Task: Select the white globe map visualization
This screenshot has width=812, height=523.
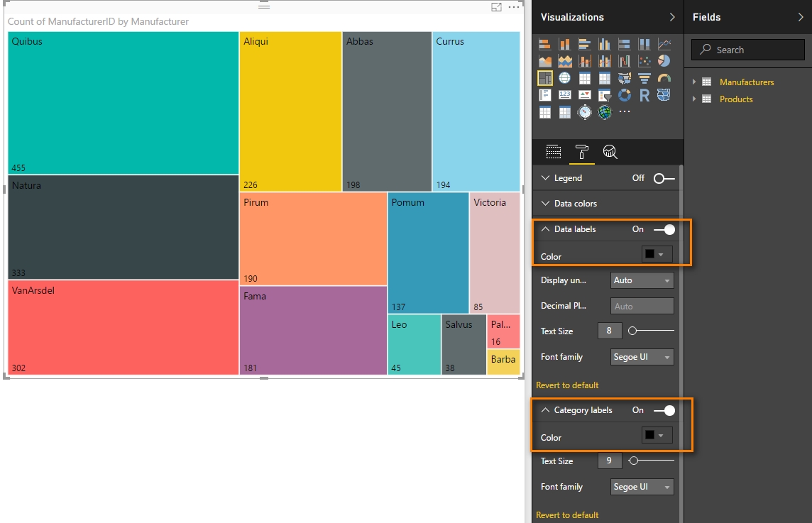Action: (x=564, y=78)
